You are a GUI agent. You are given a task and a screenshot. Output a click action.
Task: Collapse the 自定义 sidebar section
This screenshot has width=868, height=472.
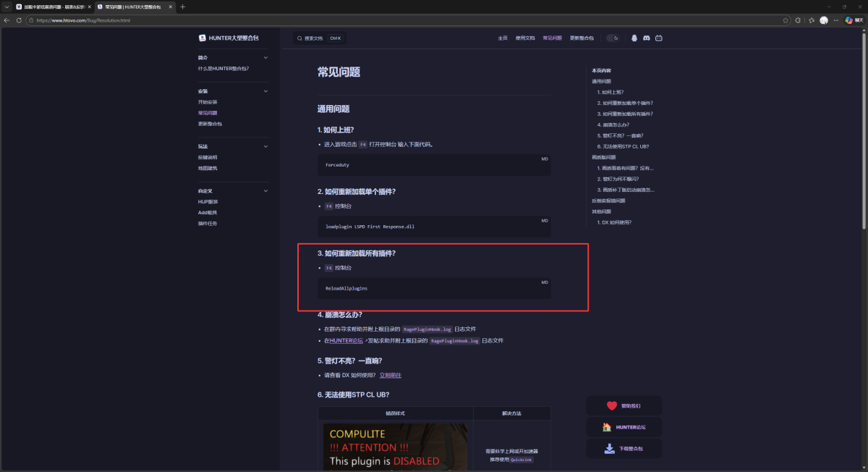[265, 191]
